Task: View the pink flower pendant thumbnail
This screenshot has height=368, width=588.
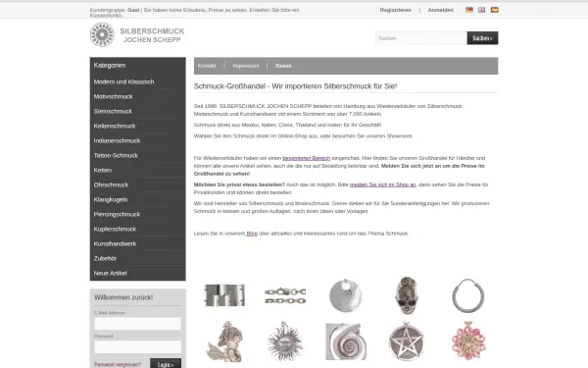Action: click(468, 341)
